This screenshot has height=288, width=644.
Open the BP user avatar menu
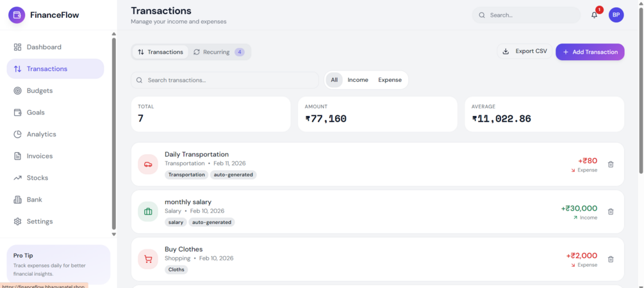[x=616, y=15]
